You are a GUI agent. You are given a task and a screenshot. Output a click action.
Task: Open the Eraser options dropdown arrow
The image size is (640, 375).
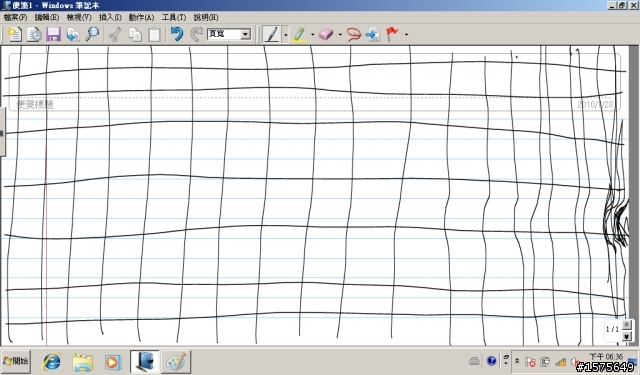(x=340, y=35)
